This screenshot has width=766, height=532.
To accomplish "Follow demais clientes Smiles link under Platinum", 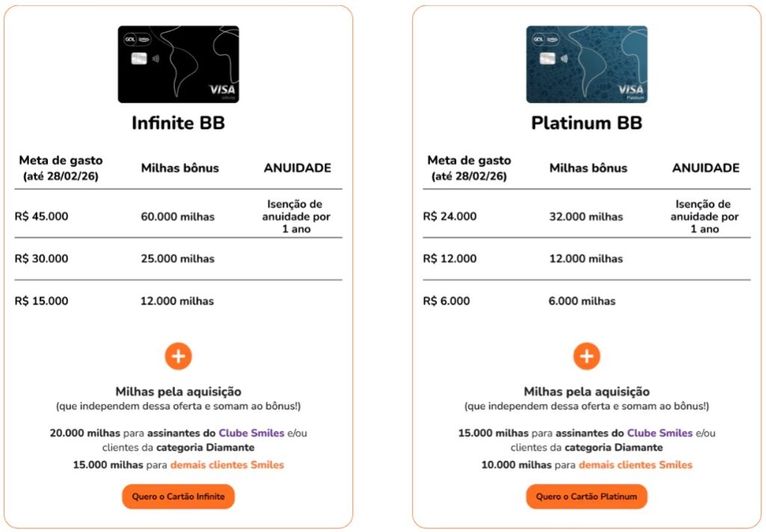I will coord(635,465).
